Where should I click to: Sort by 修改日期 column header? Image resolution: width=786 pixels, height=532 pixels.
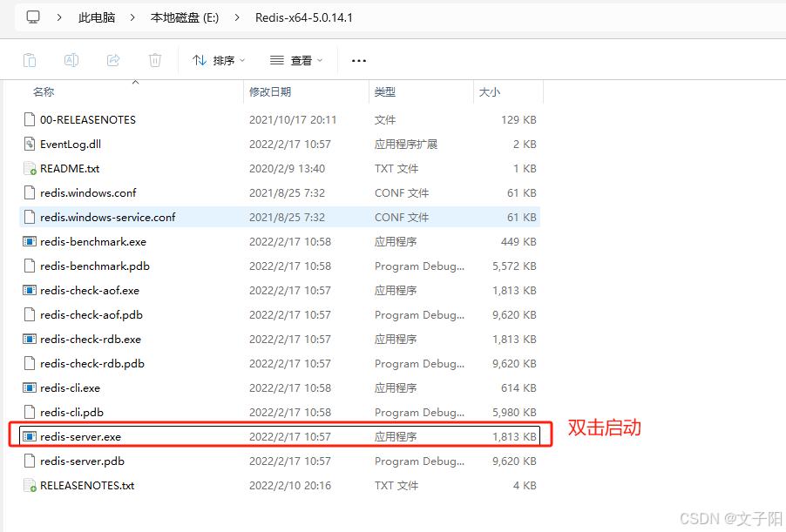click(x=270, y=92)
